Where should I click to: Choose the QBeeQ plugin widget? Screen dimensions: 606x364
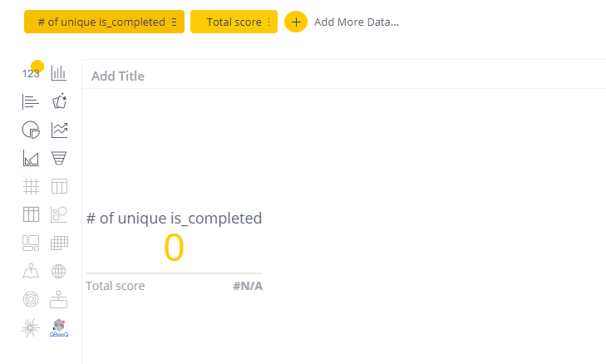(x=59, y=327)
